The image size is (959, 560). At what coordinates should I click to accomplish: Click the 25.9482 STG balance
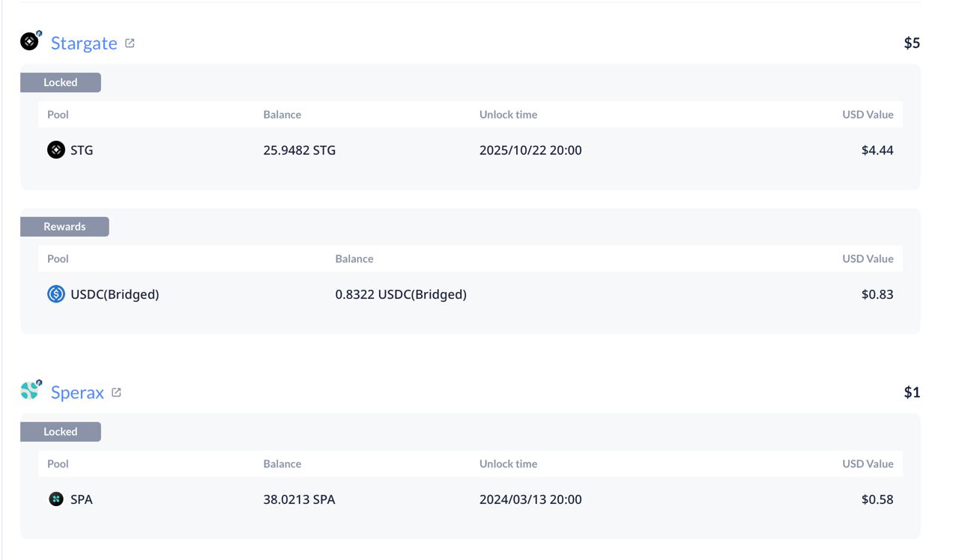coord(300,150)
